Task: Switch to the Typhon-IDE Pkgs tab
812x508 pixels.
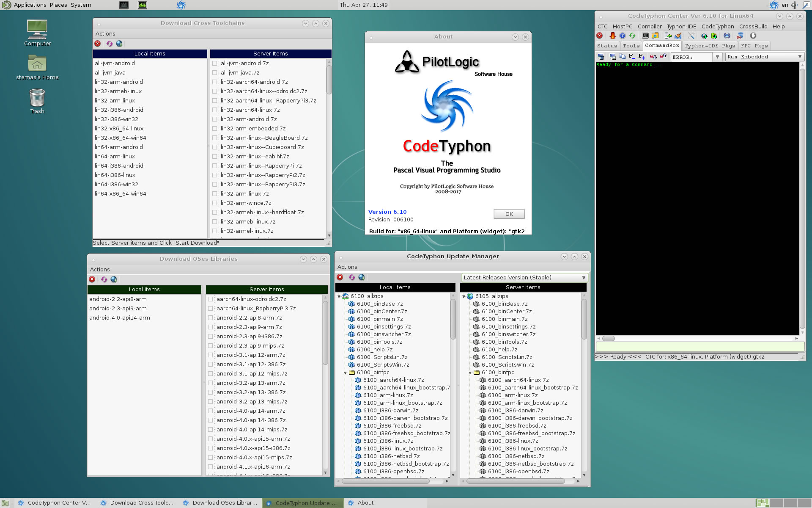Action: [x=710, y=46]
